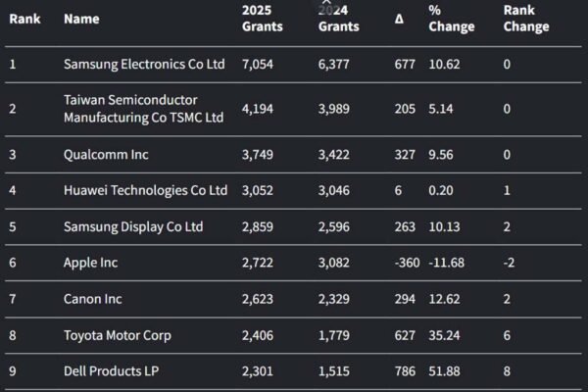Click the Rank Change column header

(x=524, y=19)
